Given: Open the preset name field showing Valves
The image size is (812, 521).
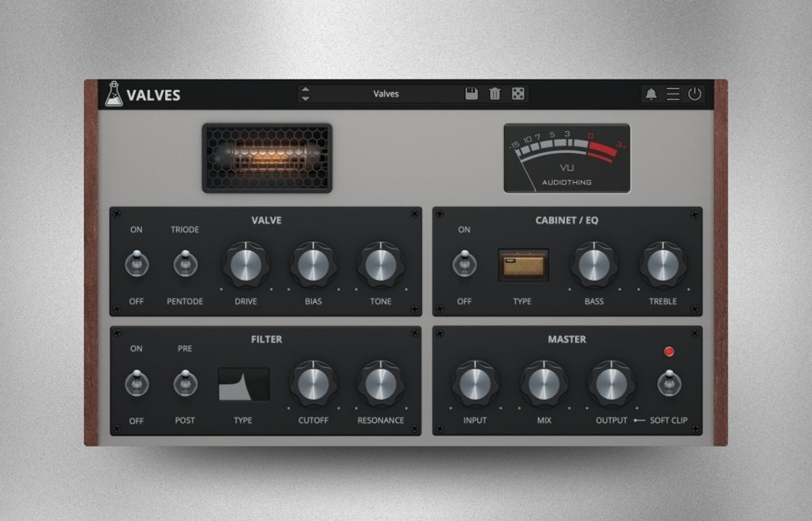Looking at the screenshot, I should pyautogui.click(x=387, y=94).
